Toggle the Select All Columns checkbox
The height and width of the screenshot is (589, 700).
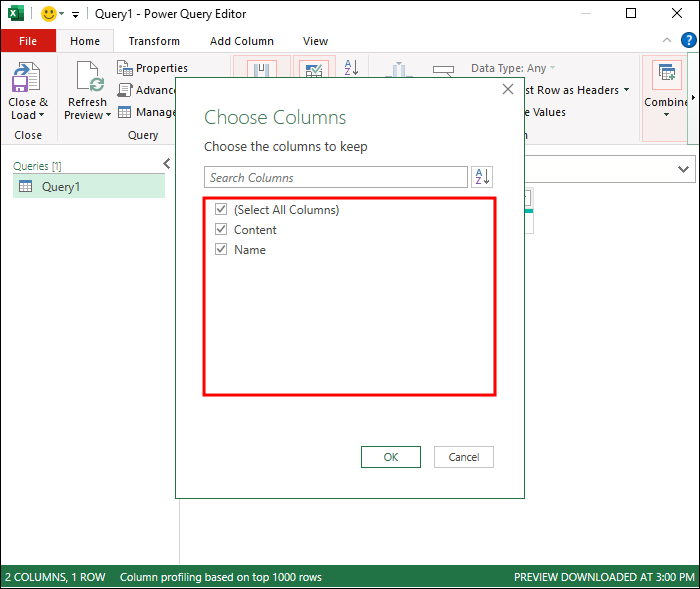click(221, 209)
